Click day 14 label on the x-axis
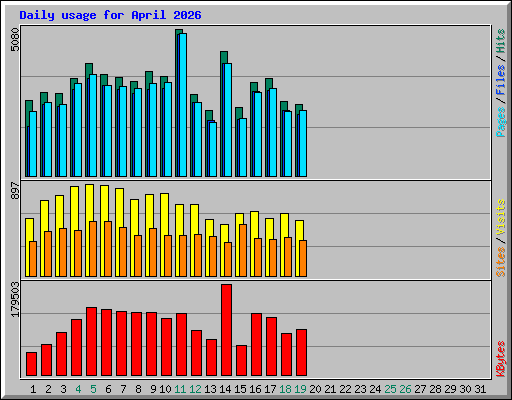This screenshot has width=512, height=400. tap(225, 389)
